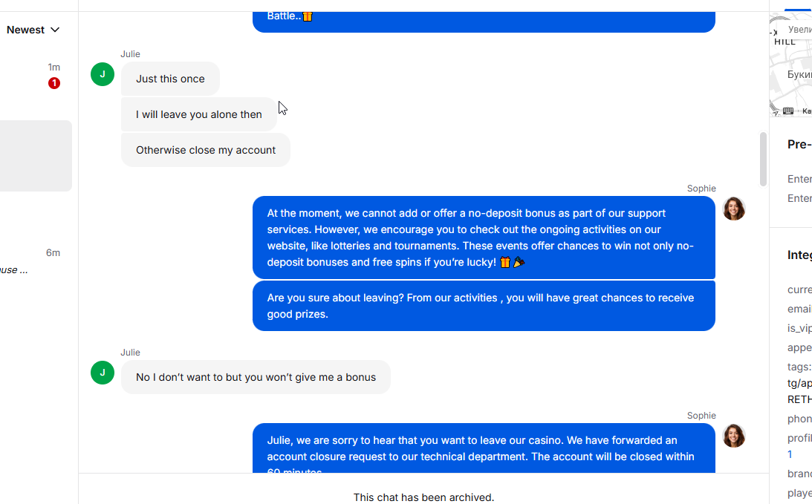Click the red unread badge showing 1
The image size is (812, 504).
coord(53,83)
